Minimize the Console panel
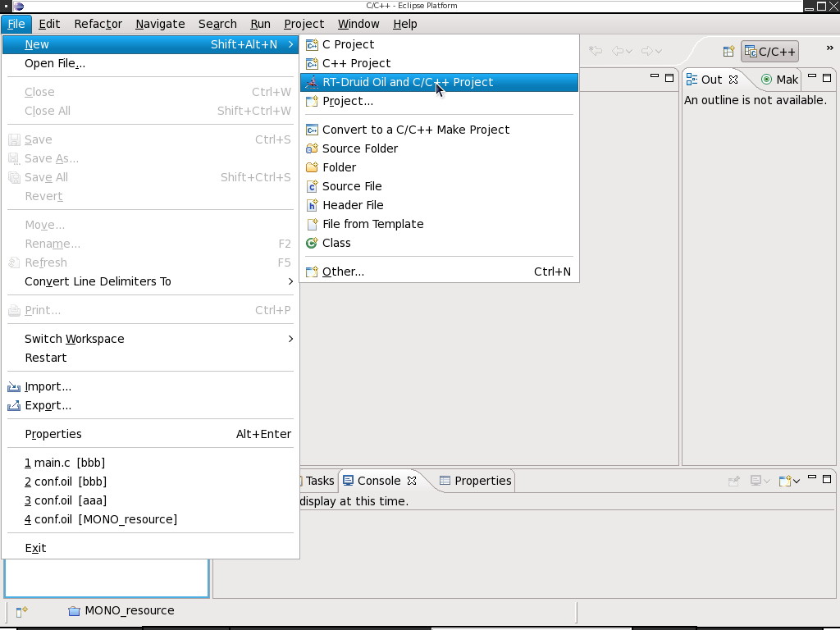 click(812, 477)
